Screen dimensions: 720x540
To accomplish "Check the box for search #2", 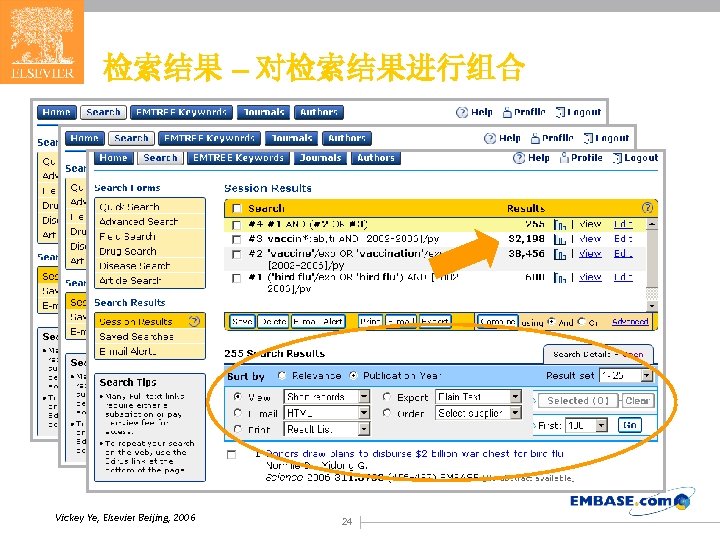I will pos(236,254).
